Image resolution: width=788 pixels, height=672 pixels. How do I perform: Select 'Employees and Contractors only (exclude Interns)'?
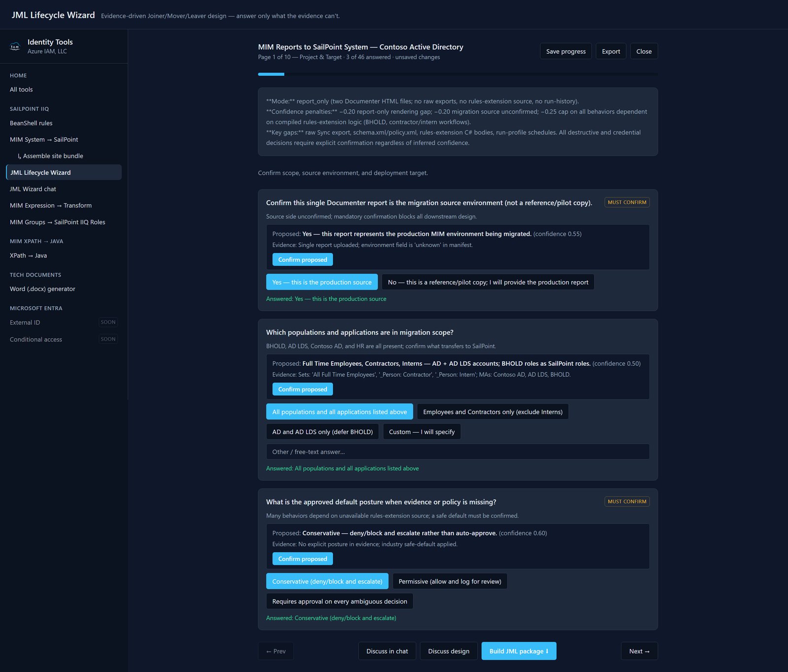coord(492,412)
